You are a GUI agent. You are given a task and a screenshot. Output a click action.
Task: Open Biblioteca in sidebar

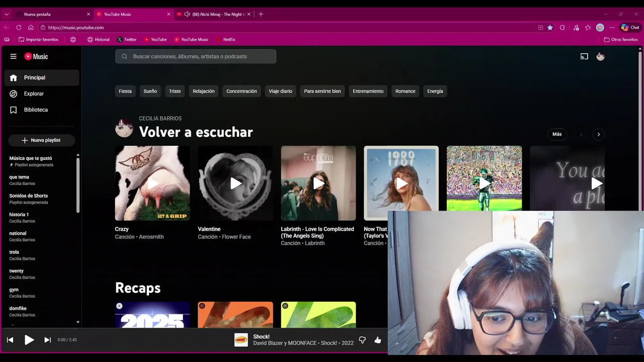pyautogui.click(x=42, y=110)
